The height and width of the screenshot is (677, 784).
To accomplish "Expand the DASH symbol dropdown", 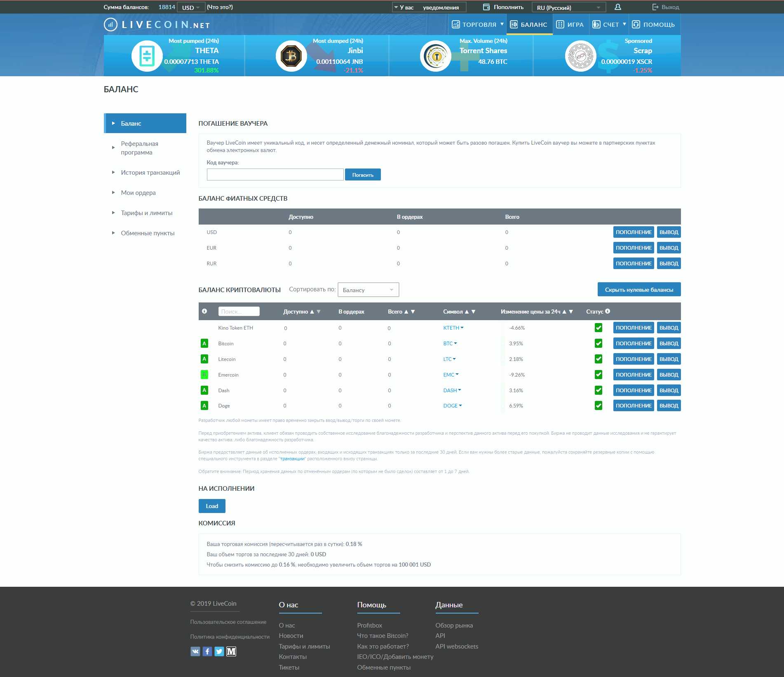I will coord(452,390).
